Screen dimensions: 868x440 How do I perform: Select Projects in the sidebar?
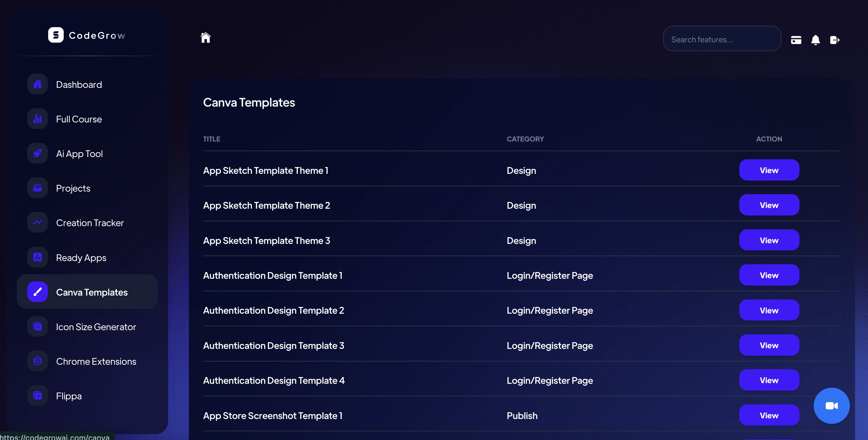[73, 188]
